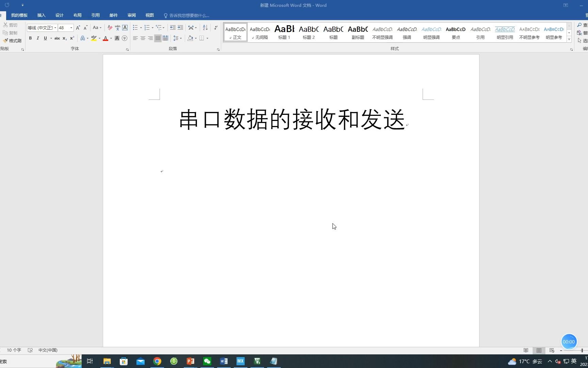Toggle justified paragraph alignment
588x368 pixels.
tap(158, 38)
